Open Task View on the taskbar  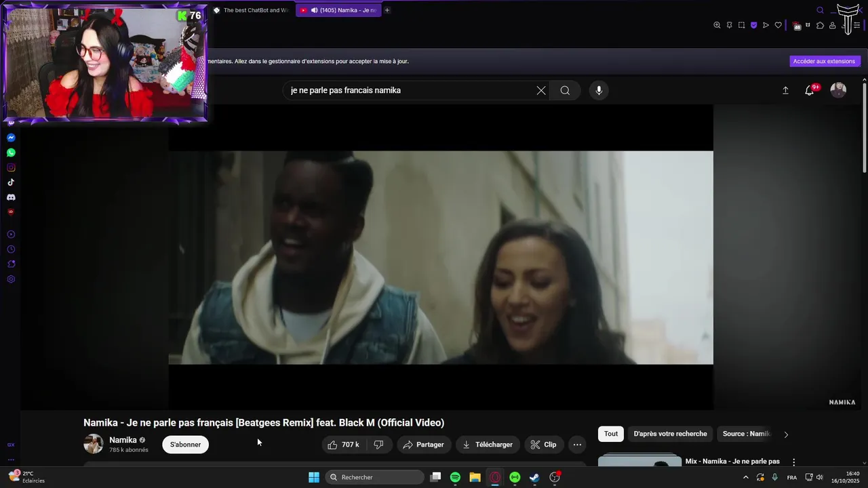tap(436, 477)
